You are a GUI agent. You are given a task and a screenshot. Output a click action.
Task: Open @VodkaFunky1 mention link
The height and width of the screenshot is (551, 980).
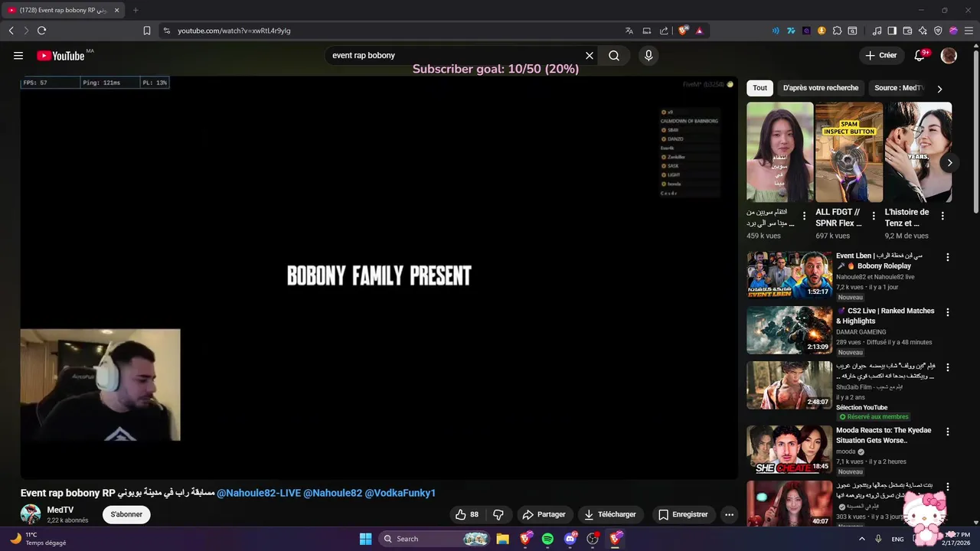pos(400,493)
